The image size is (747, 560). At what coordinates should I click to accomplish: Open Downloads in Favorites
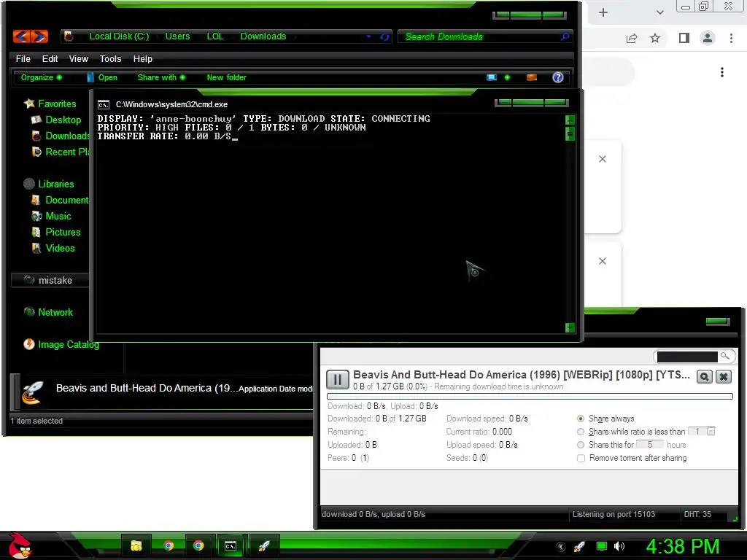pos(66,136)
